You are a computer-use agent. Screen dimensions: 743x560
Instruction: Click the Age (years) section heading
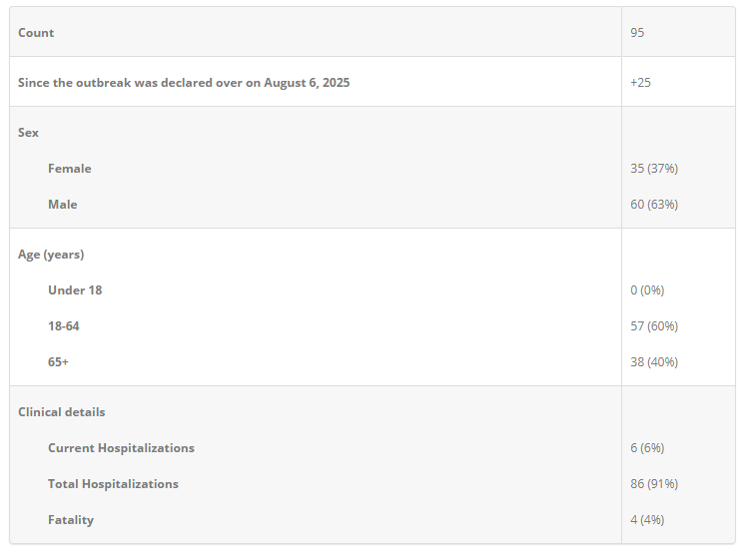click(51, 255)
